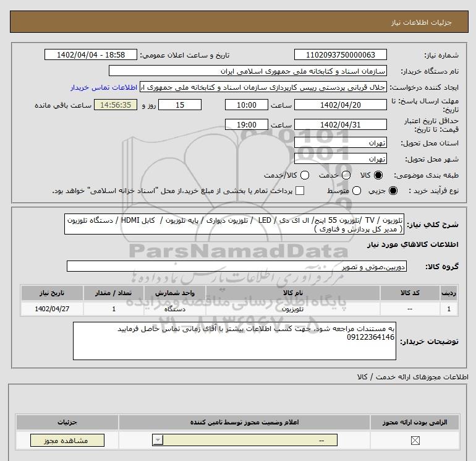Click the buyer organization name field
Viewport: 476px width, 461px height.
pos(248,71)
